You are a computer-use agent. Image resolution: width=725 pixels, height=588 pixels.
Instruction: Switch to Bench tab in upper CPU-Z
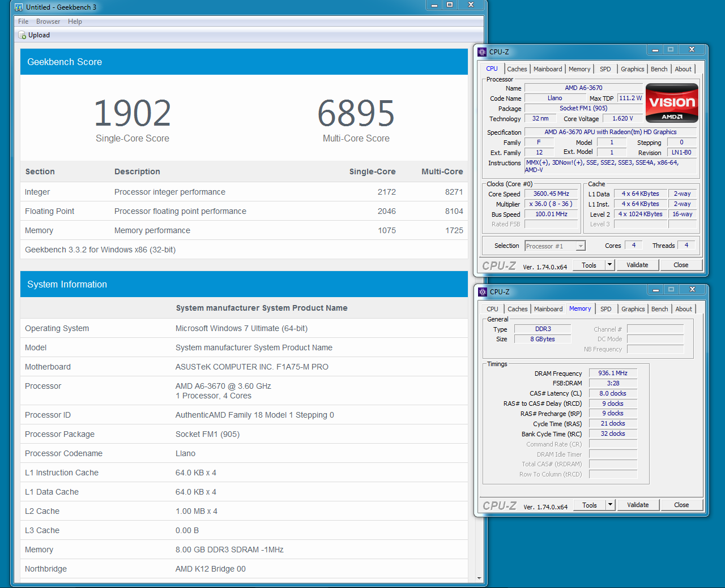(x=659, y=69)
